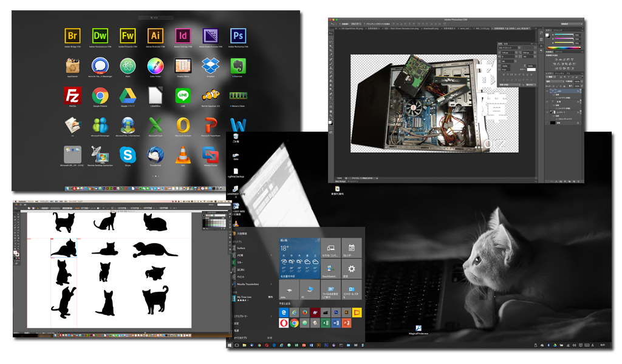Open the Opera tile in Start menu

pyautogui.click(x=284, y=323)
